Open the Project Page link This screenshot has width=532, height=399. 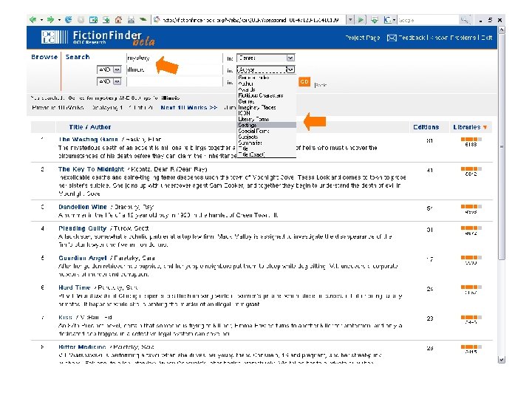click(362, 38)
